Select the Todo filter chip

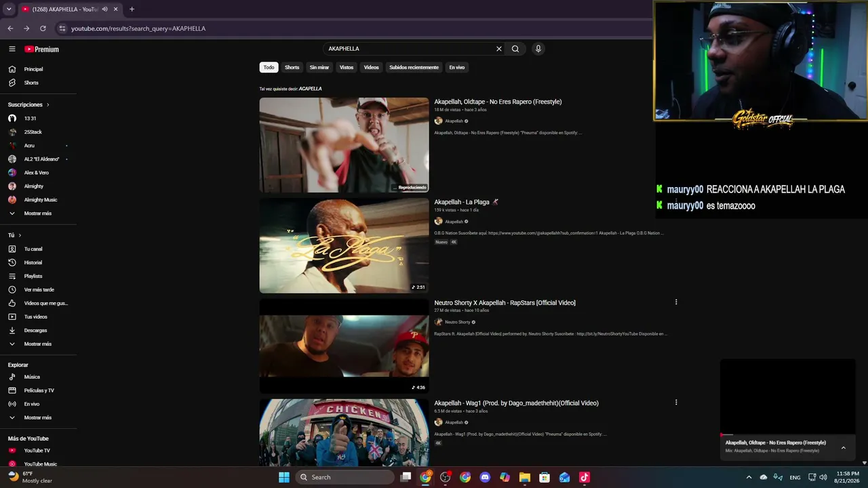coord(269,67)
